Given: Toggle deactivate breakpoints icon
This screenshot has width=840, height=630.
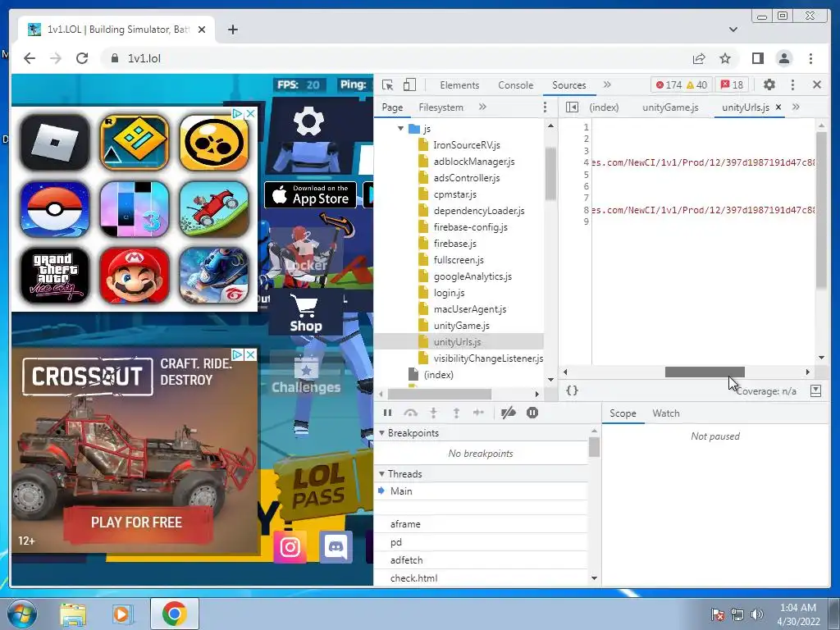Looking at the screenshot, I should click(x=508, y=413).
